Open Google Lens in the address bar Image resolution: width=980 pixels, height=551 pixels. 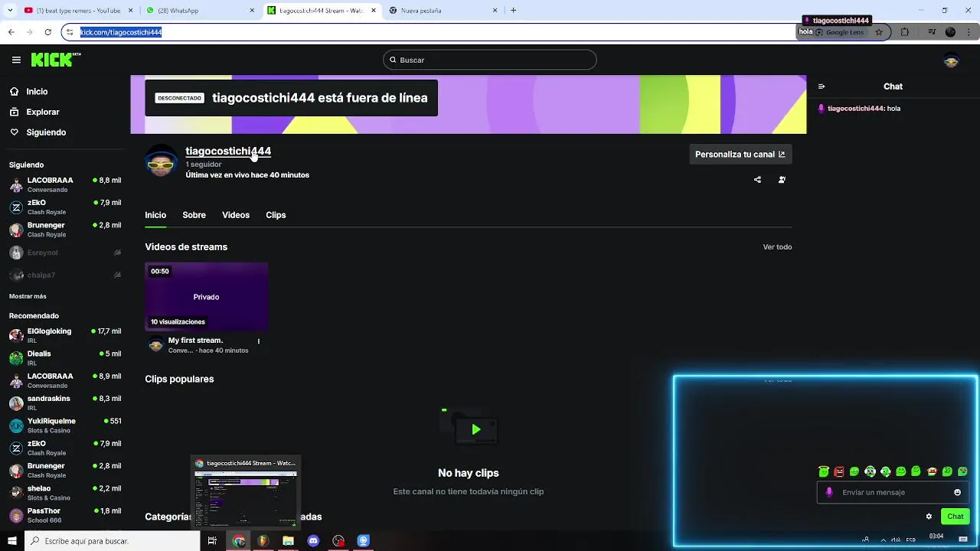(x=840, y=32)
